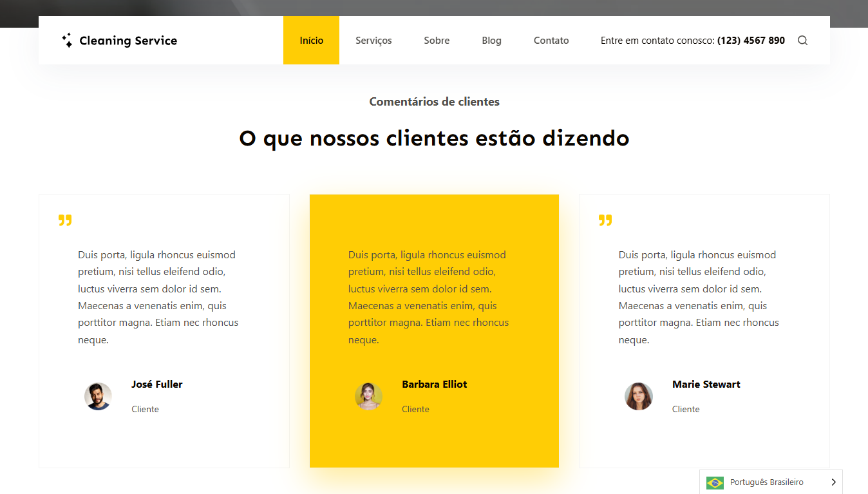Click Marie Stewart's avatar photo
The image size is (868, 494).
[638, 396]
